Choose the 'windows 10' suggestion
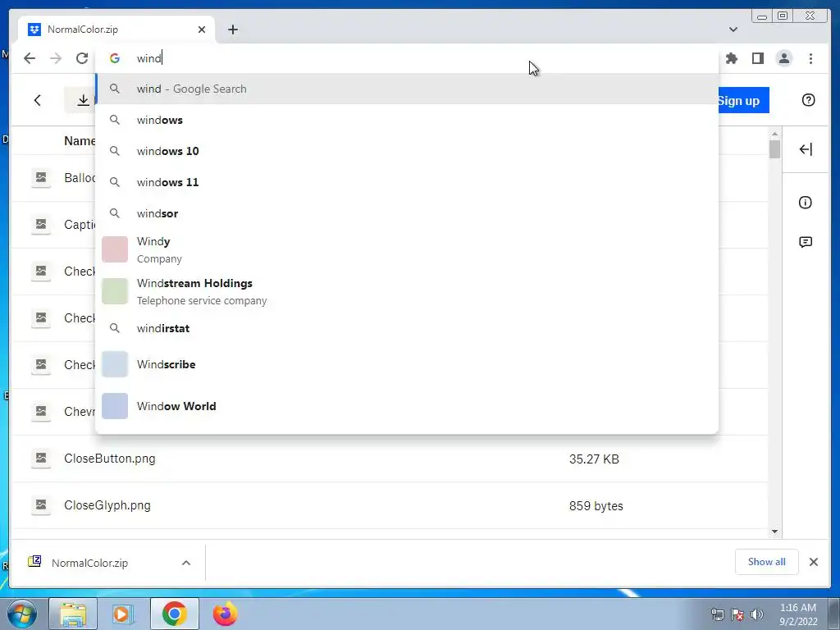Viewport: 840px width, 630px height. click(407, 151)
